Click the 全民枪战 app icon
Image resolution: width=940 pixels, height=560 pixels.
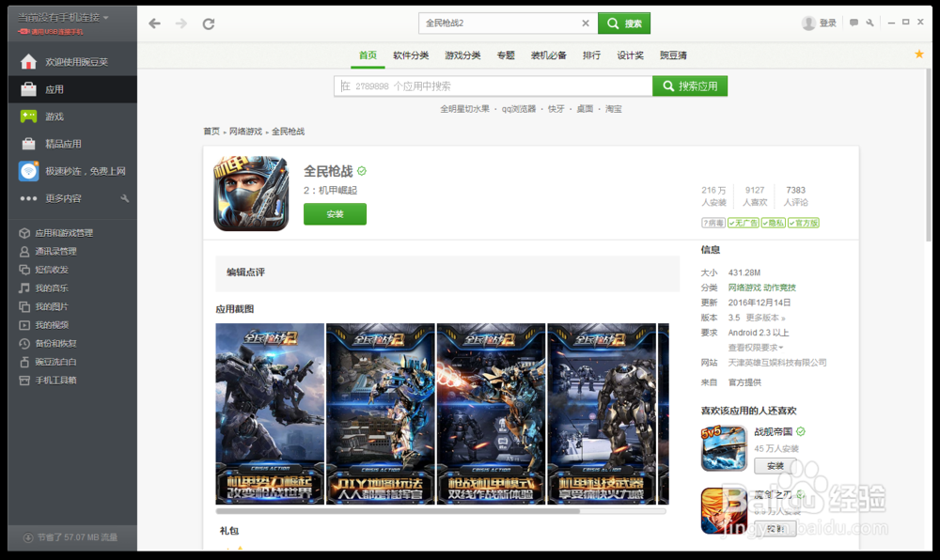click(251, 194)
